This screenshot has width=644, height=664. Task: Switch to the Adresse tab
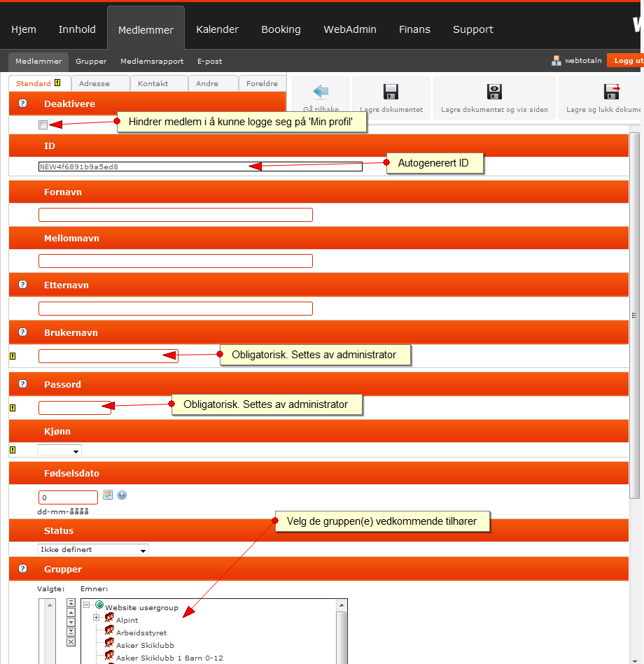100,83
